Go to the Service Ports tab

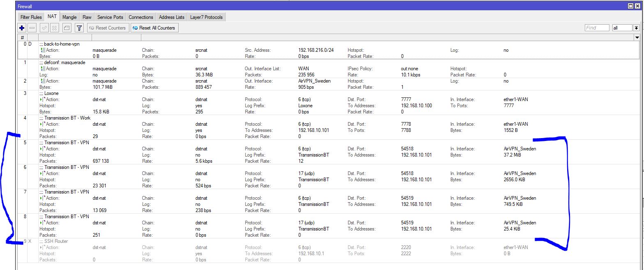coord(110,17)
